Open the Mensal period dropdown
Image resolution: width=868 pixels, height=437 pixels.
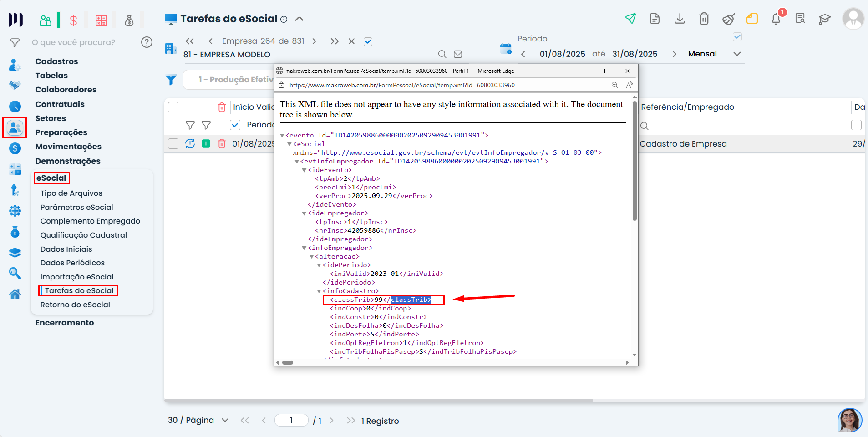pyautogui.click(x=737, y=54)
